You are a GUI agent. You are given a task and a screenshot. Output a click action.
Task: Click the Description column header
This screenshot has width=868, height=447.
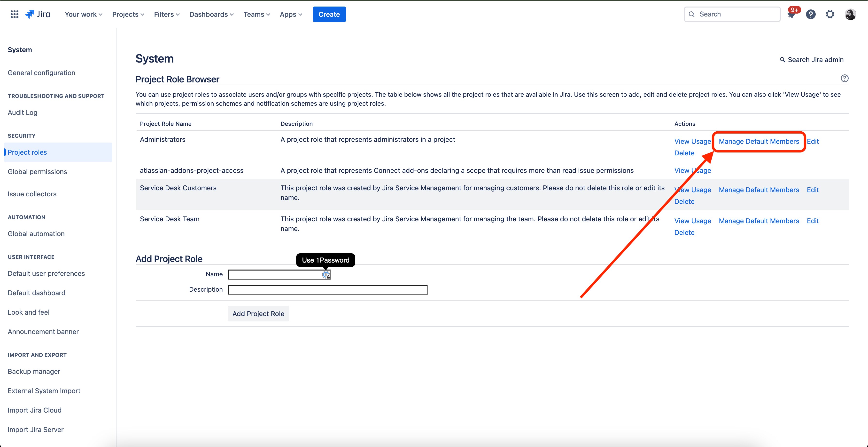pyautogui.click(x=296, y=124)
